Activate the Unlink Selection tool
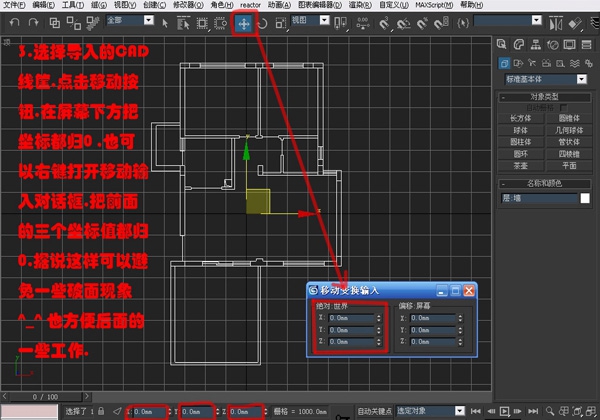Screen dimensions: 600x420 [x=73, y=23]
